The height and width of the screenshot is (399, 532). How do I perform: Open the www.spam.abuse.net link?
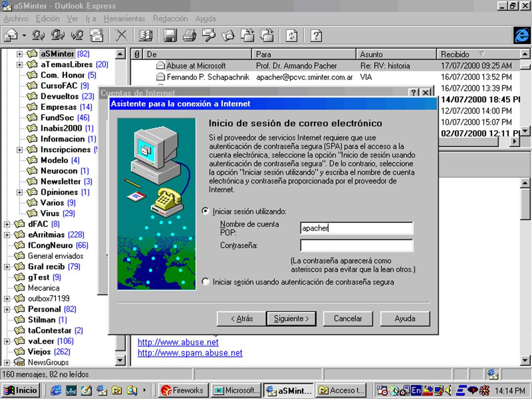point(190,353)
